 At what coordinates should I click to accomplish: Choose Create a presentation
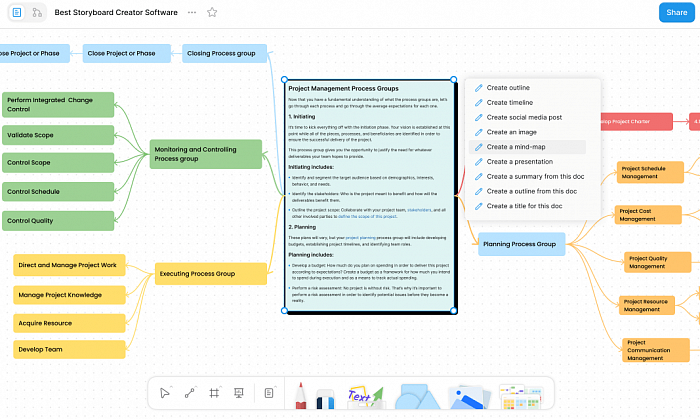pyautogui.click(x=527, y=162)
